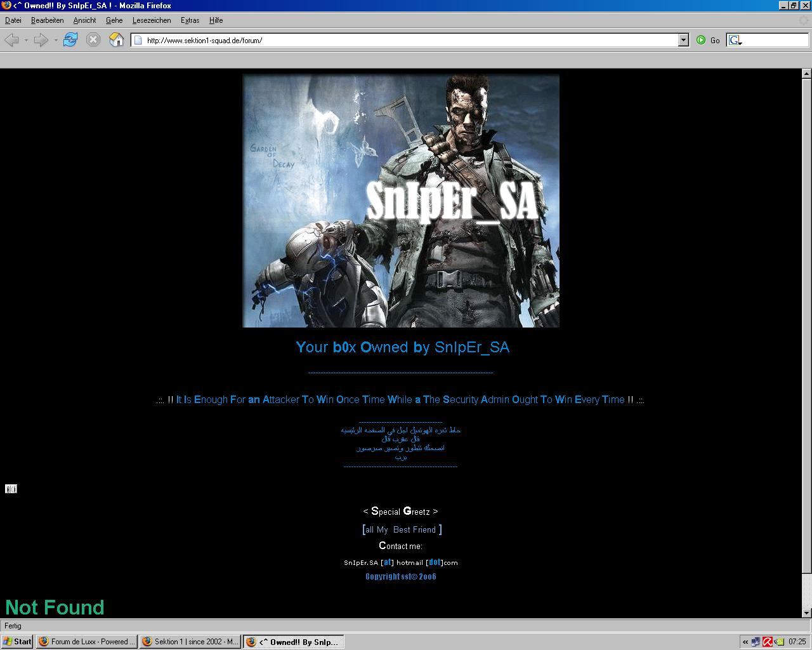Click the 'Special Greetz' text

(400, 511)
